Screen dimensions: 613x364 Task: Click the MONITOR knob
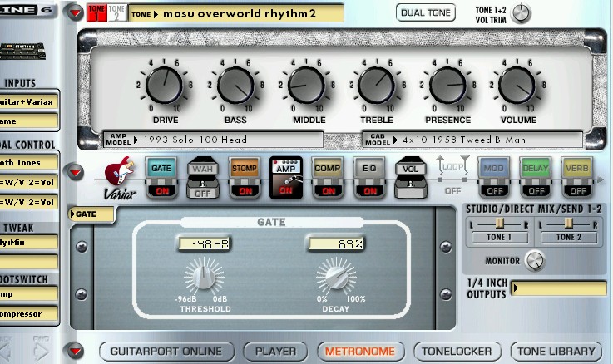tap(535, 260)
